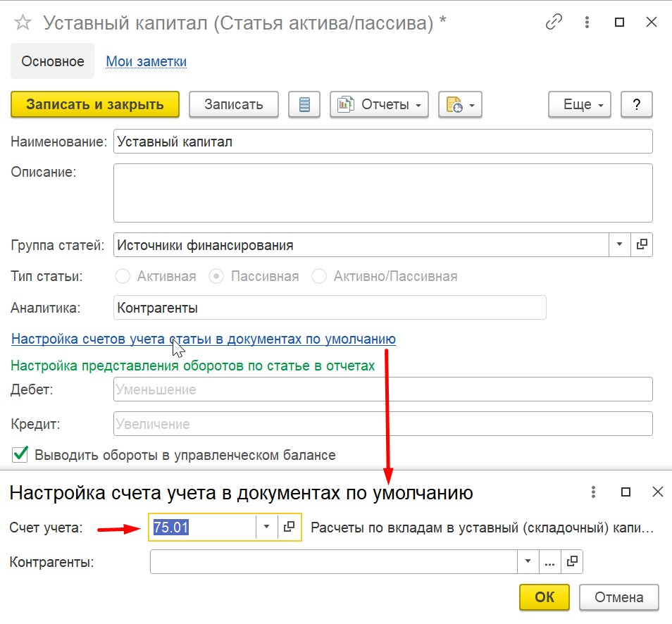The image size is (672, 624).
Task: Click the dialog's Контрагенты input field
Action: coord(334,561)
